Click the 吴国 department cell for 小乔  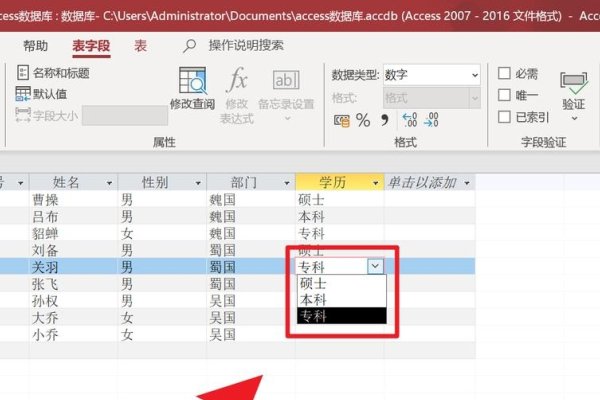pos(251,335)
